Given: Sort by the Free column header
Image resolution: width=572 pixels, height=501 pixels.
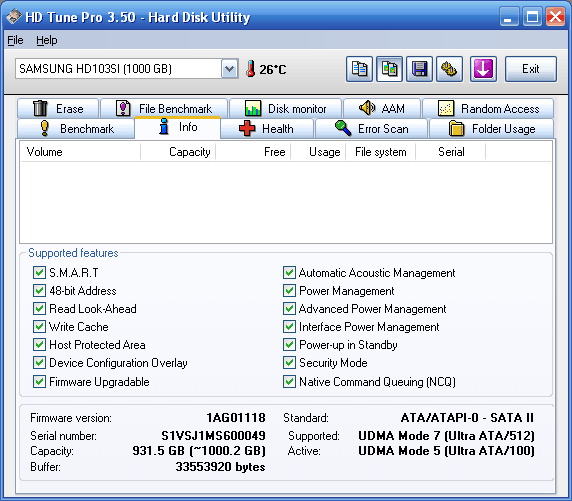Looking at the screenshot, I should [x=253, y=152].
